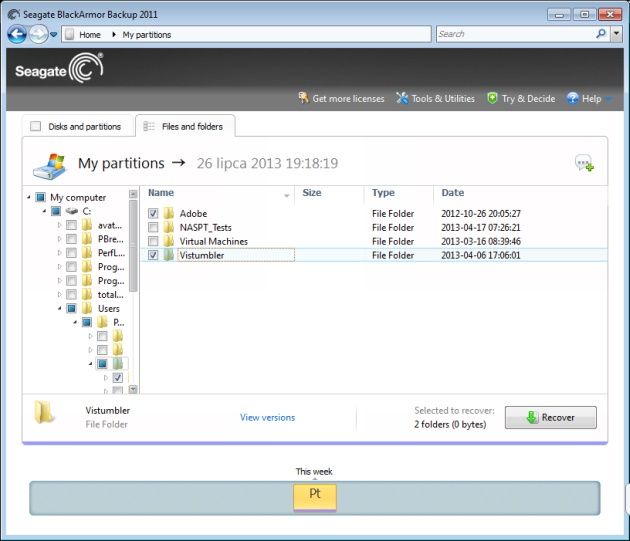Check the NASPT_Tests folder checkbox
Viewport: 630px width, 541px height.
click(153, 227)
